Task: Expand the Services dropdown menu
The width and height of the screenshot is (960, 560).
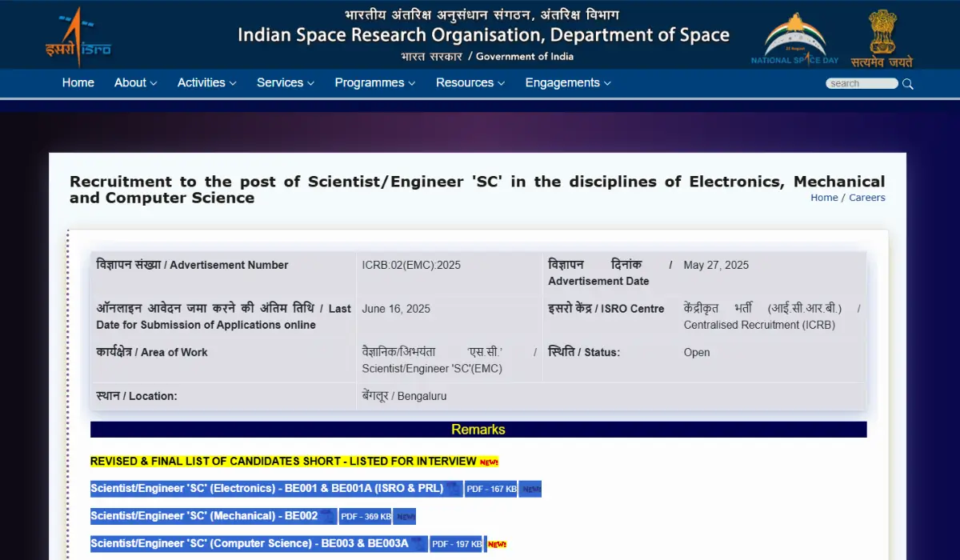Action: (x=285, y=82)
